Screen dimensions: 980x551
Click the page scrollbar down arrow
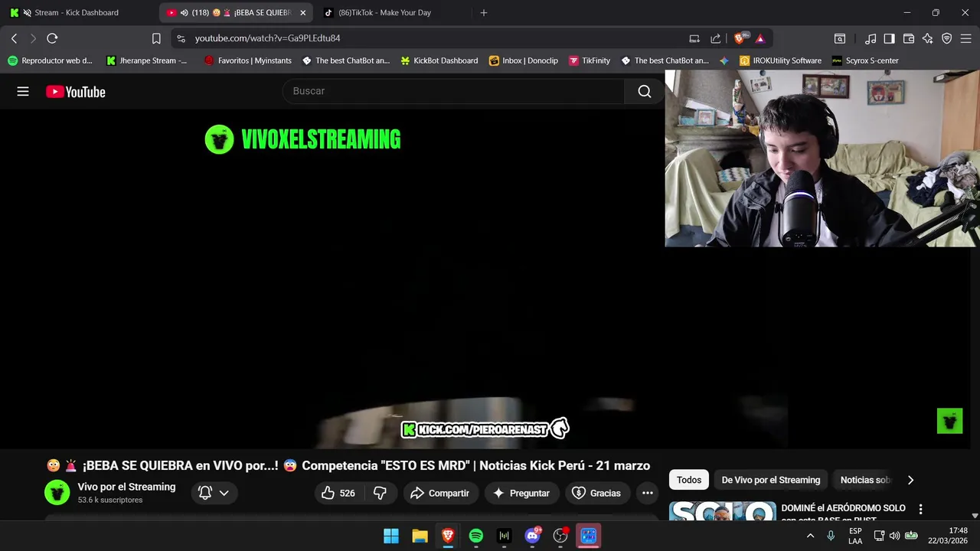coord(975,516)
